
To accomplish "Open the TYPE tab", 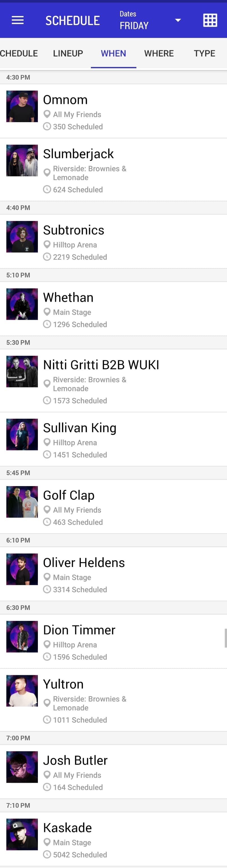I will [x=205, y=54].
